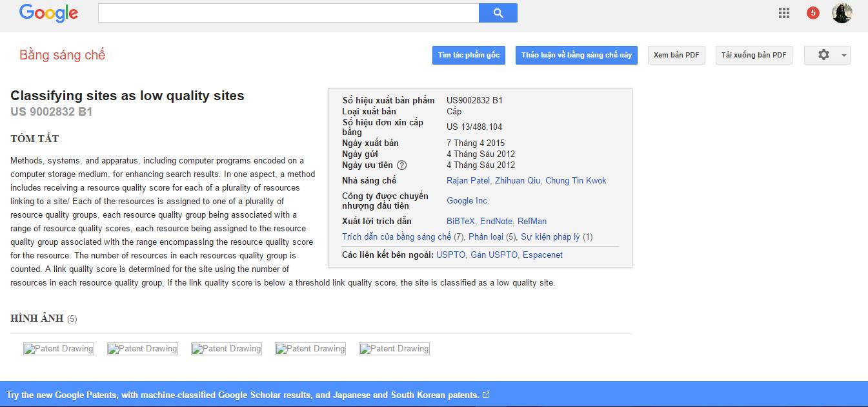Open the first Patent Drawing thumbnail
Viewport: 868px width, 407px height.
click(x=59, y=349)
